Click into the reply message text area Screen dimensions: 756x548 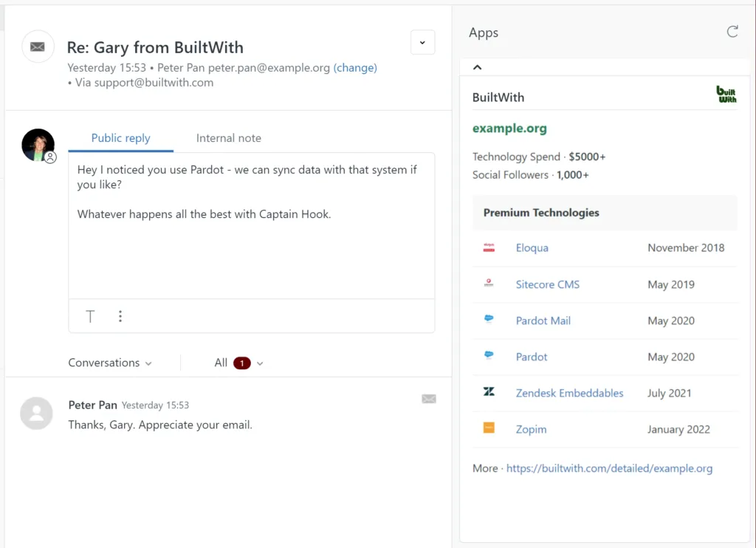(x=251, y=244)
